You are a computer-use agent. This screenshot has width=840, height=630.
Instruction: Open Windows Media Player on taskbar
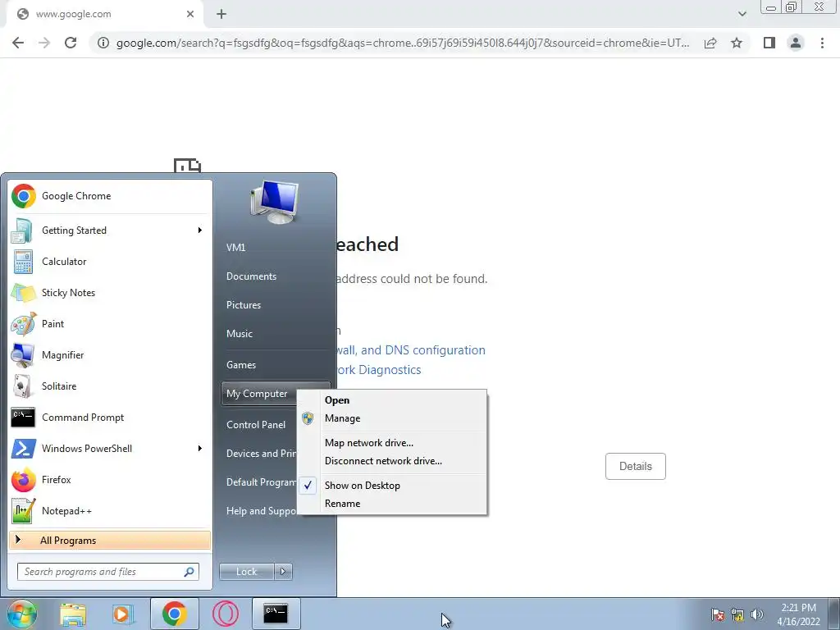coord(123,614)
